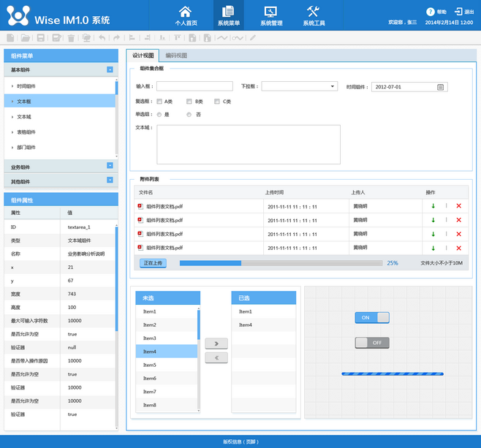The width and height of the screenshot is (481, 448).
Task: Collapse the 基本组件 section
Action: pos(110,70)
